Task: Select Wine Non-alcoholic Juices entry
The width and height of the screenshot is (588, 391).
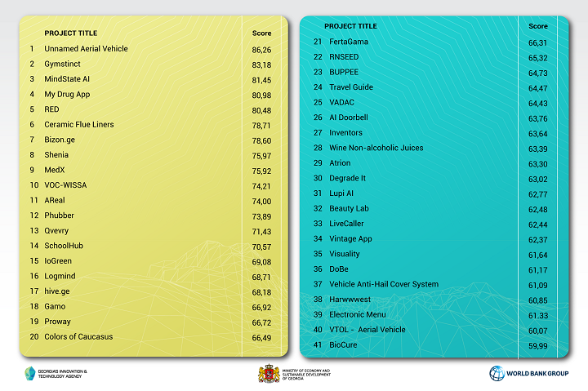Action: click(x=376, y=148)
